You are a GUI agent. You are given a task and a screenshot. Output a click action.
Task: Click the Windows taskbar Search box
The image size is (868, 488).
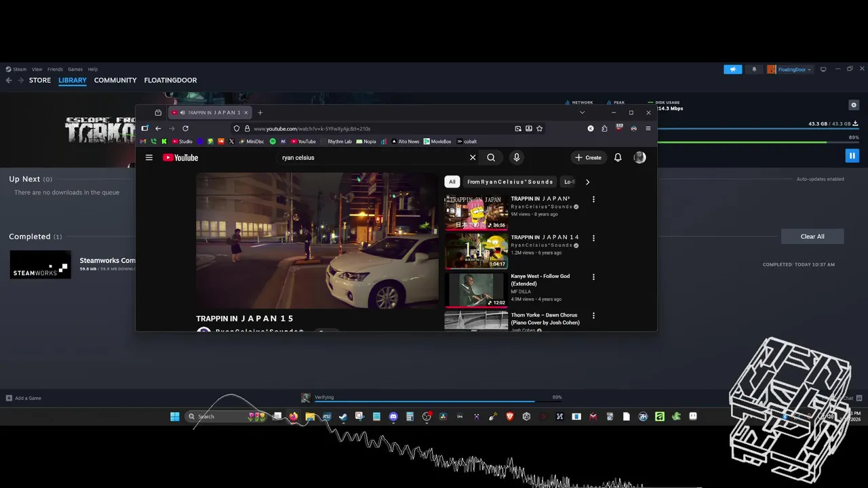pos(226,416)
